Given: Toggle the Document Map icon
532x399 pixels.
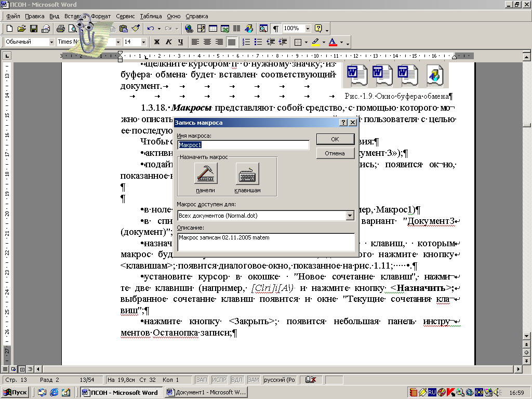Looking at the screenshot, I should tap(263, 29).
